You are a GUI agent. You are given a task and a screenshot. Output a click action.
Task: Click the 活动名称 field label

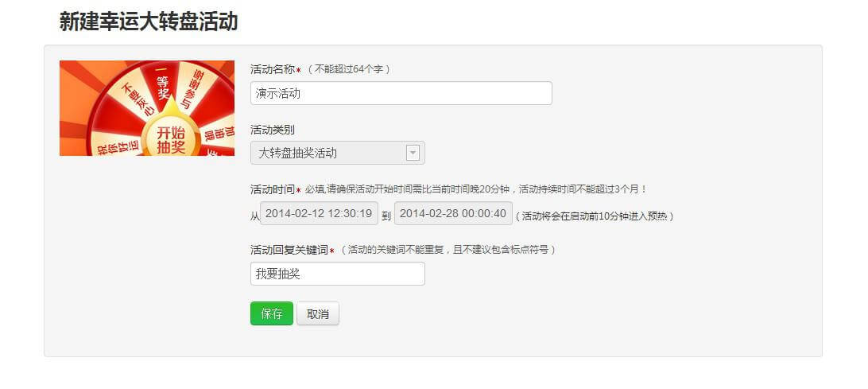click(x=273, y=69)
